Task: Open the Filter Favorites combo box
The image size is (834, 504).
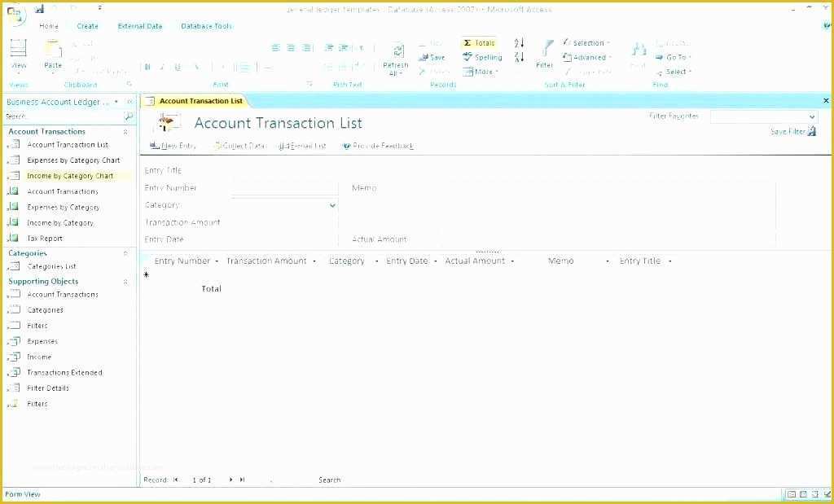Action: coord(764,116)
